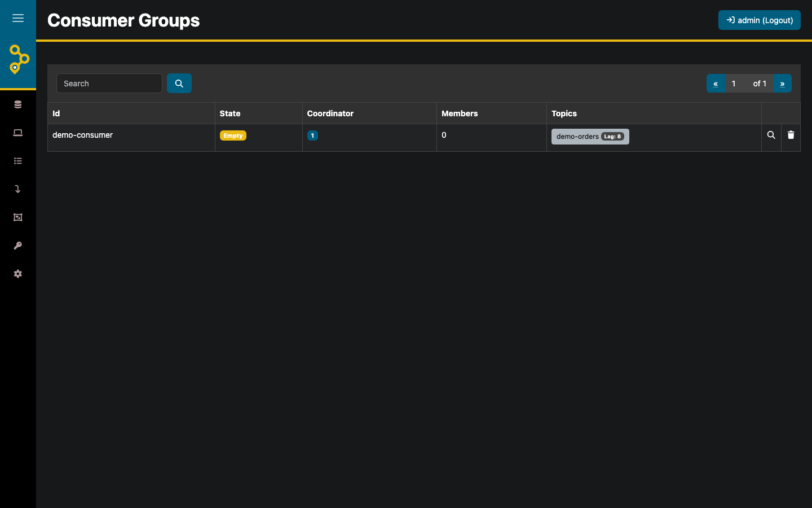The image size is (812, 508).
Task: Click the Lag: 8 badge
Action: tap(612, 137)
